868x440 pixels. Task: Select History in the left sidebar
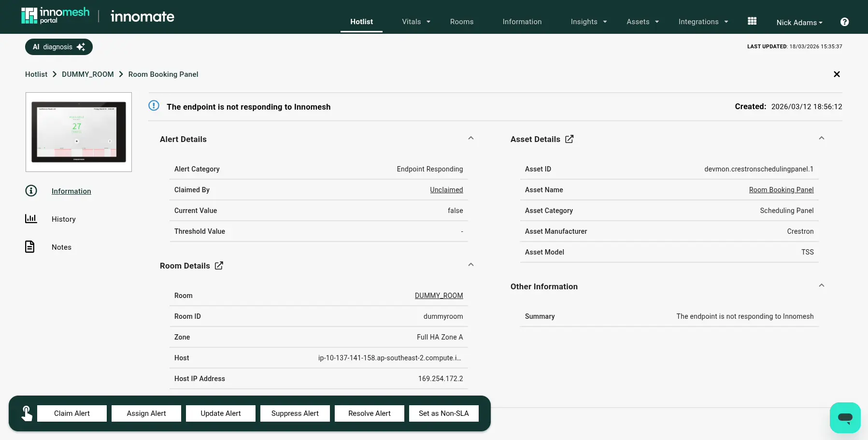(x=64, y=219)
